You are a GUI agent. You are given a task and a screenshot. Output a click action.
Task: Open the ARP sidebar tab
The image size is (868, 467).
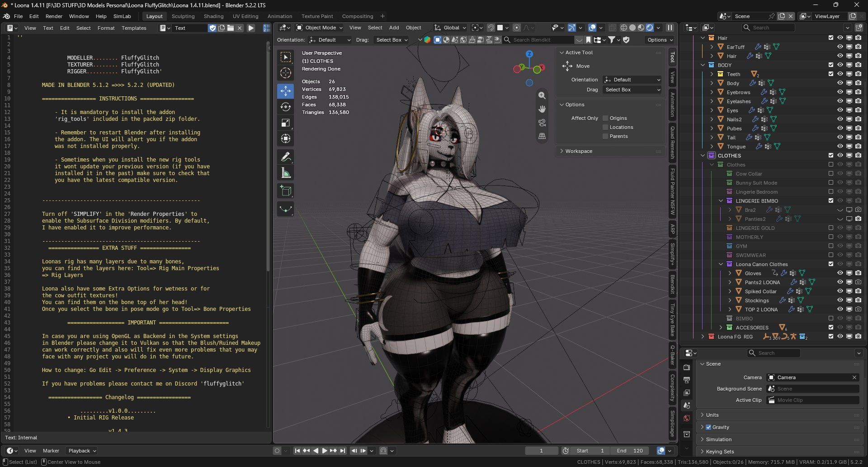(x=673, y=229)
